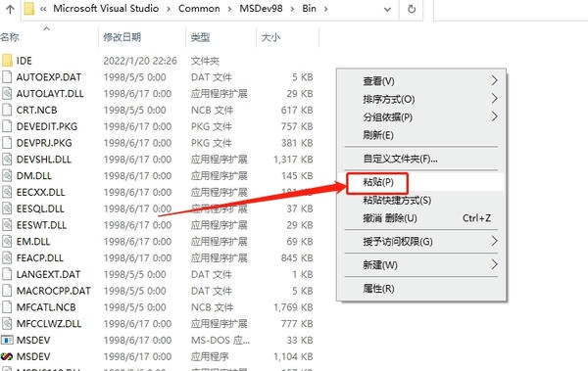The image size is (588, 371).
Task: Click the MFCATL.NCB file icon
Action: (7, 307)
